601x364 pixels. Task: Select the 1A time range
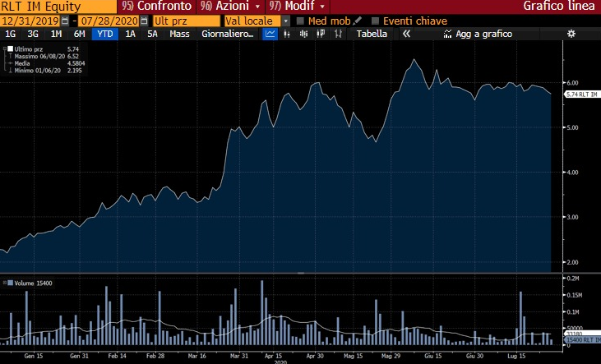coord(131,34)
